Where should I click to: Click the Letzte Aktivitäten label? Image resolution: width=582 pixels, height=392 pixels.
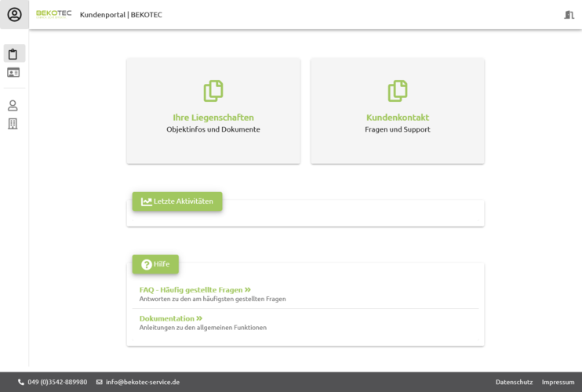coord(177,201)
